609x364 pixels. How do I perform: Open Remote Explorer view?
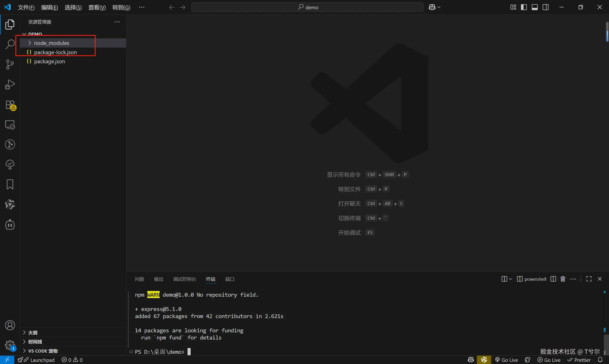(10, 125)
